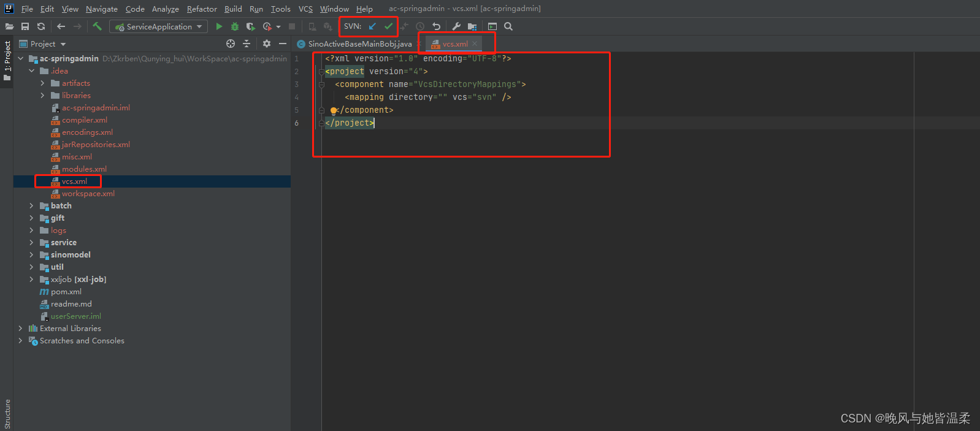The width and height of the screenshot is (980, 431).
Task: Fold the component tag at line 3
Action: (321, 85)
